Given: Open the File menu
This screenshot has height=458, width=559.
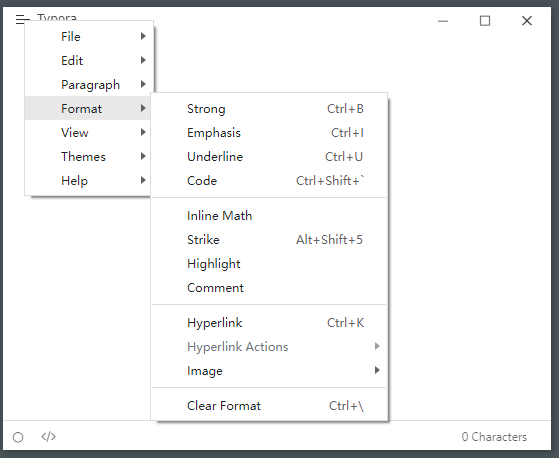Looking at the screenshot, I should tap(89, 36).
